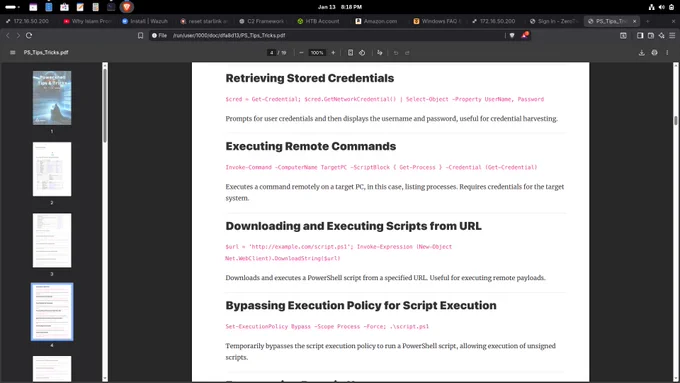Click the thumbnail sidebar scrollbar

(x=105, y=105)
